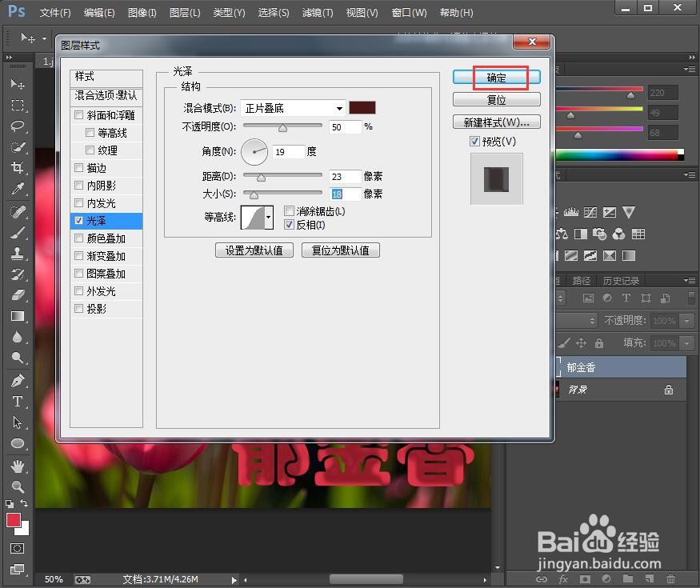This screenshot has width=700, height=588.
Task: Open the tool preset picker arrow
Action: tap(44, 39)
